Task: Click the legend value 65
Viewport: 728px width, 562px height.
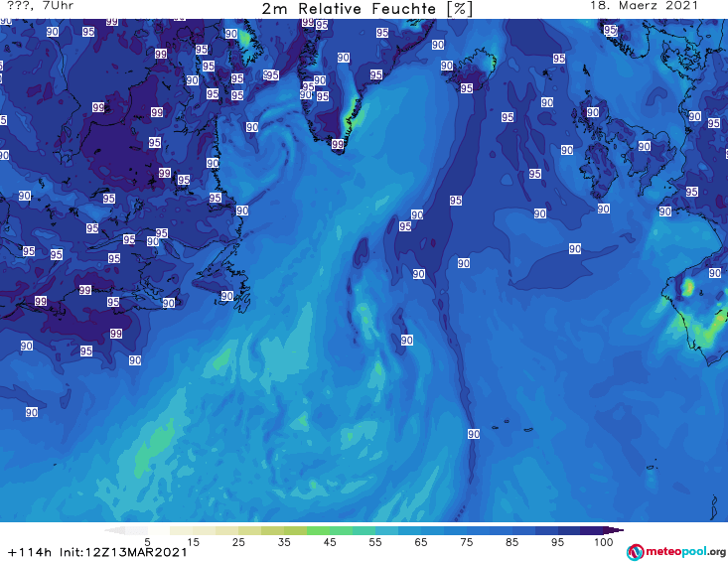Action: [x=421, y=542]
